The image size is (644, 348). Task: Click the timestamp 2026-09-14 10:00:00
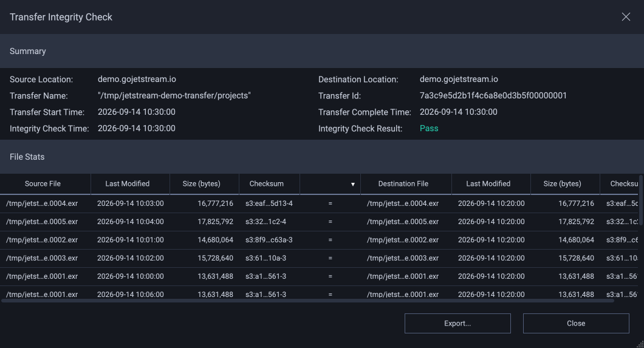coord(130,276)
